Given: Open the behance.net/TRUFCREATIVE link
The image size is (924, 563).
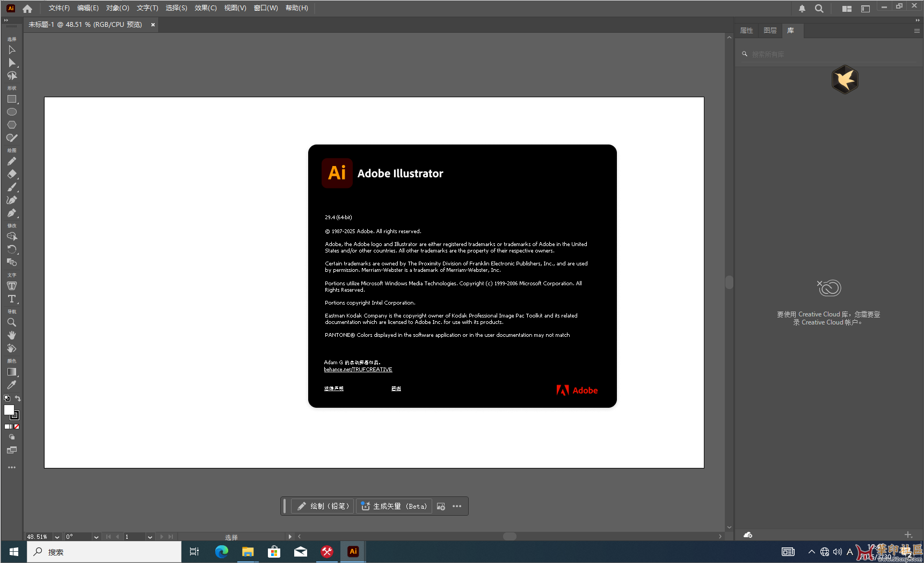Looking at the screenshot, I should coord(358,370).
